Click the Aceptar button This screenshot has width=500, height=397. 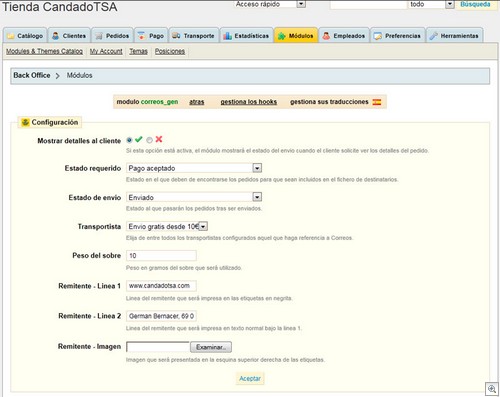click(250, 379)
